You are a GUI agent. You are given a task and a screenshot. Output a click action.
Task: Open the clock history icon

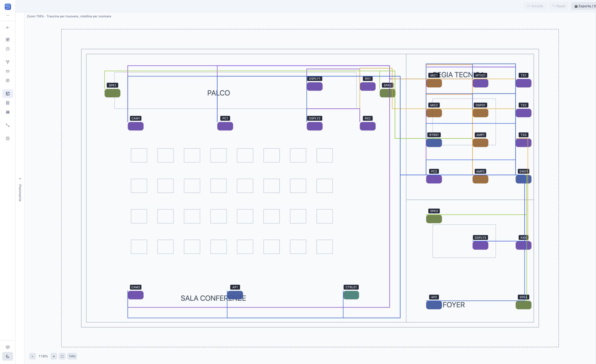pyautogui.click(x=8, y=49)
